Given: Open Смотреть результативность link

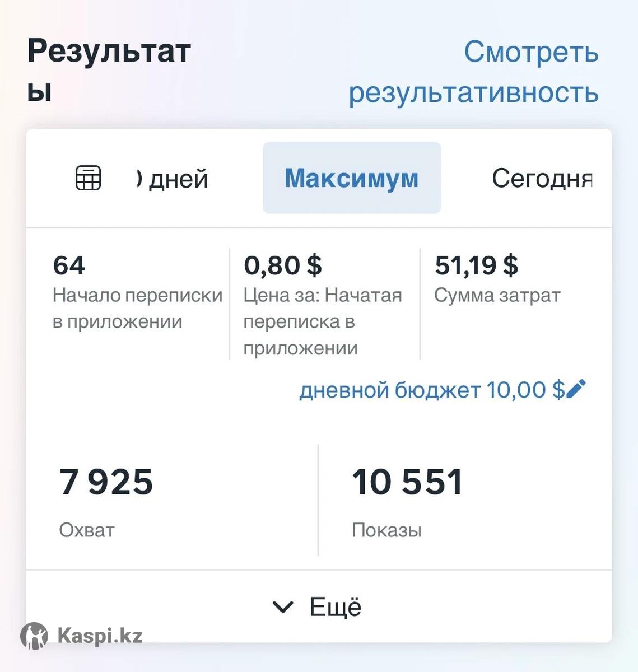Looking at the screenshot, I should [x=474, y=72].
